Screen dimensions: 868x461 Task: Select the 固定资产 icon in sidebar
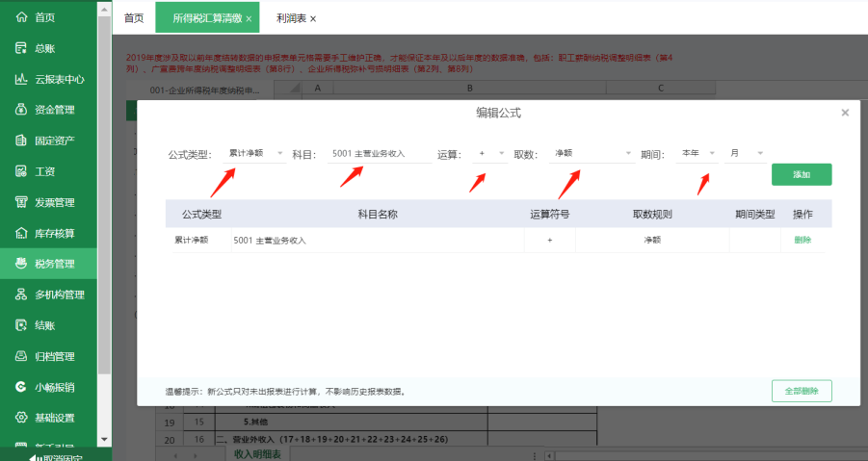pyautogui.click(x=20, y=141)
